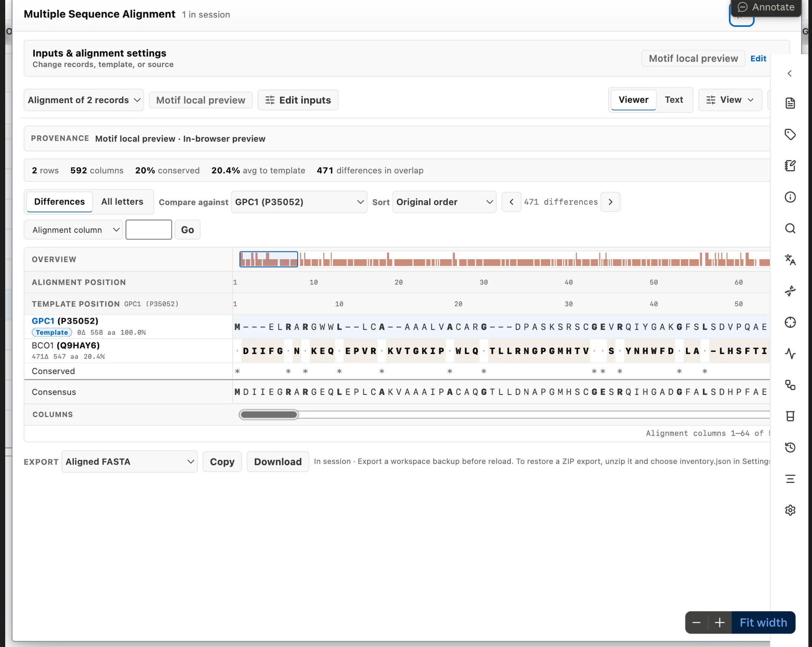Click the Motif local preview badge in toolbar

click(x=201, y=100)
